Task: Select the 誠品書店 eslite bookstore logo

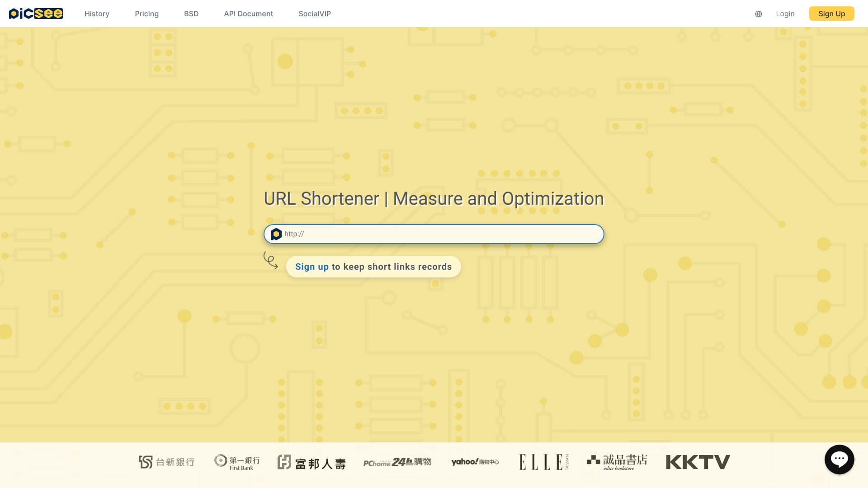Action: pos(617,461)
